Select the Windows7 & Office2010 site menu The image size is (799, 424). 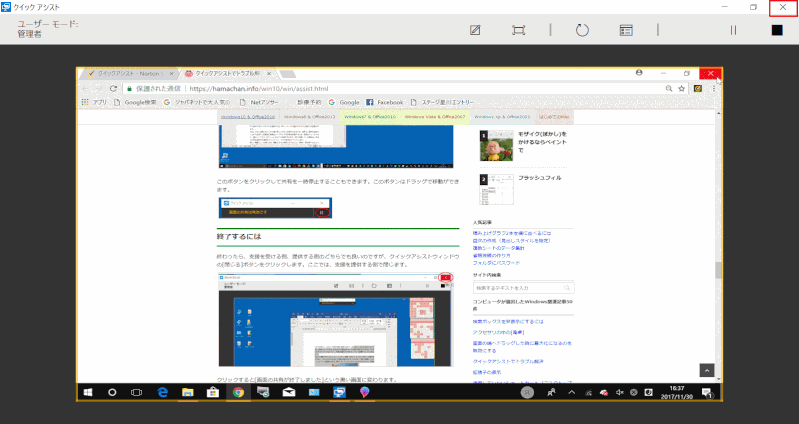[x=370, y=117]
